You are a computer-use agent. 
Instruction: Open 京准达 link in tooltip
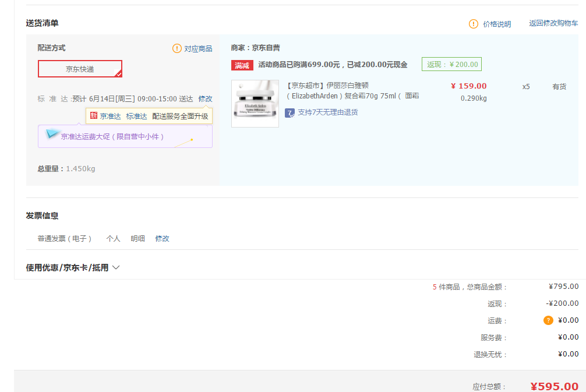tap(110, 116)
